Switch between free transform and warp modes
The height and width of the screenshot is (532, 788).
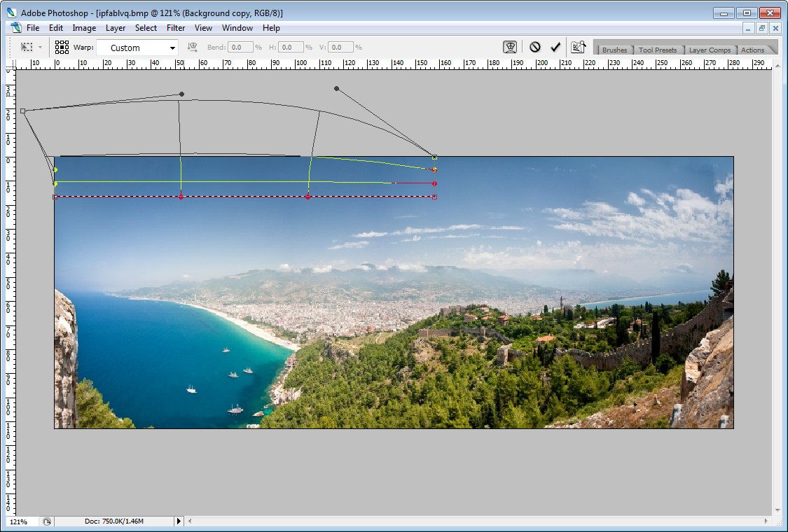511,47
